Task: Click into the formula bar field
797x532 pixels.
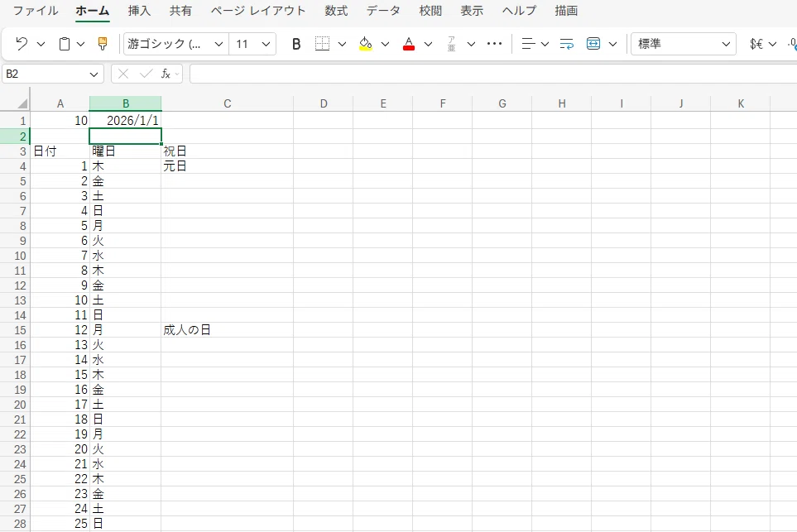Action: coord(493,74)
